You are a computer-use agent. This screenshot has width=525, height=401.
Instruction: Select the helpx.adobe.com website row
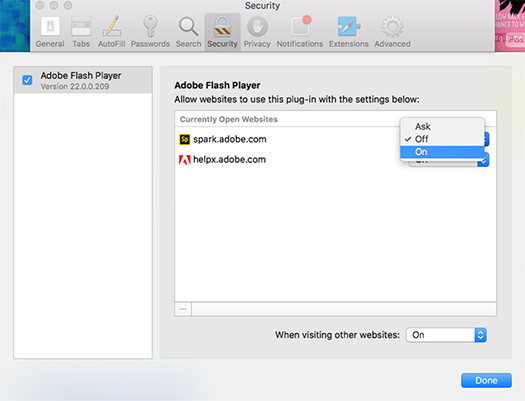pos(288,160)
